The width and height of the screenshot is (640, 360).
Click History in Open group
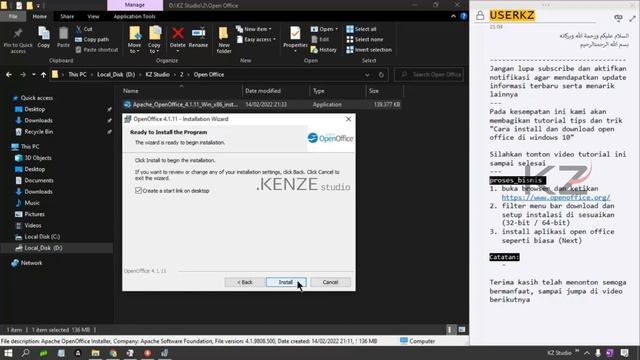pos(324,50)
